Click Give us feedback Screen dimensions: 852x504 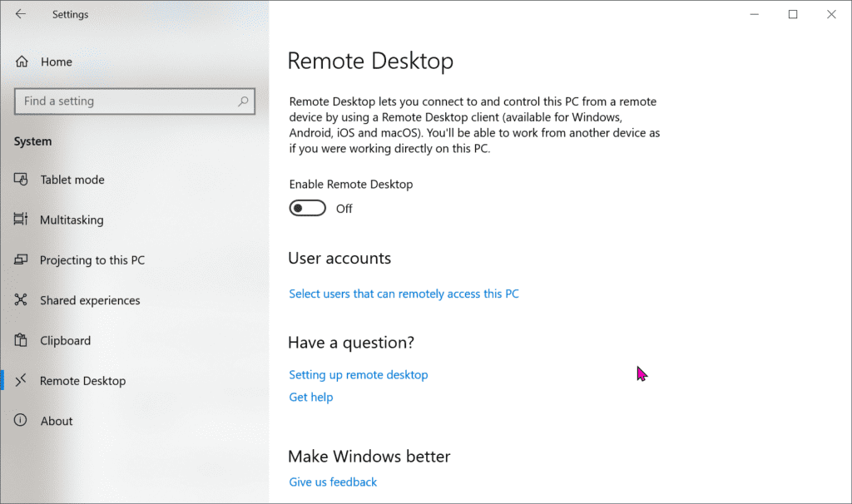point(333,482)
